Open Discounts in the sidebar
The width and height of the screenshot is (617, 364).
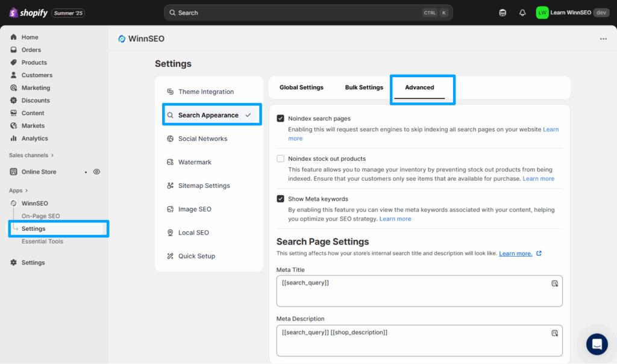[36, 101]
